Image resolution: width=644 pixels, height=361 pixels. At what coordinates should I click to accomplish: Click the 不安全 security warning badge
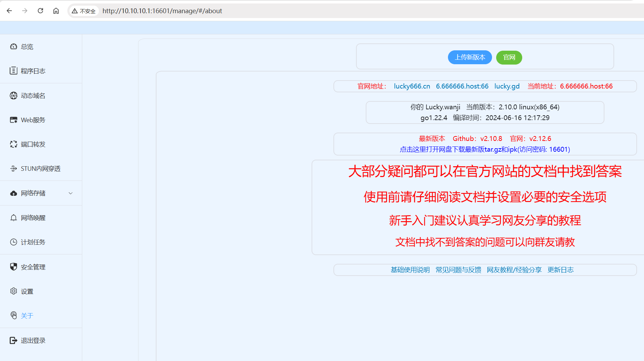tap(84, 11)
